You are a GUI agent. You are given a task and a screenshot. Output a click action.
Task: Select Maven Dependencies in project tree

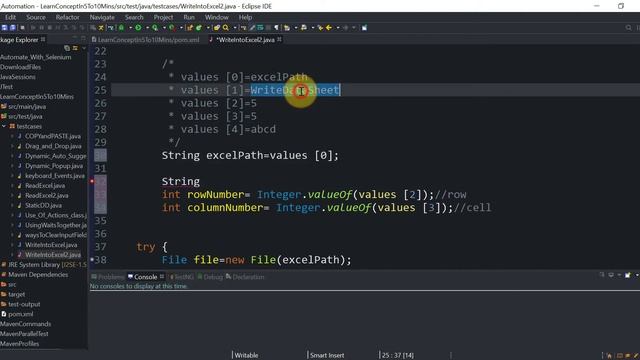pyautogui.click(x=38, y=275)
